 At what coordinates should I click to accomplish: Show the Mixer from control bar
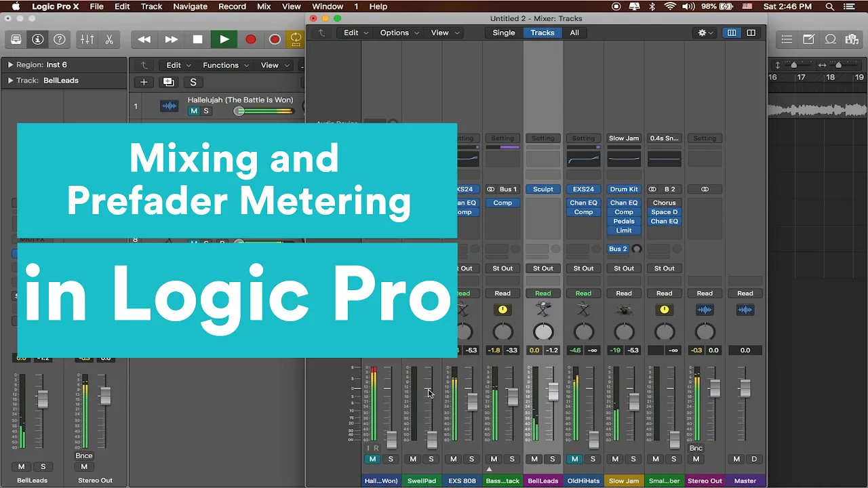tap(87, 39)
